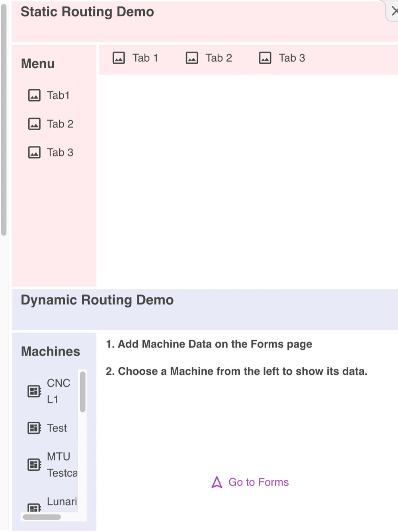Viewport: 398px width, 532px height.
Task: Click the image icon next to top Tab 1
Action: pyautogui.click(x=119, y=58)
